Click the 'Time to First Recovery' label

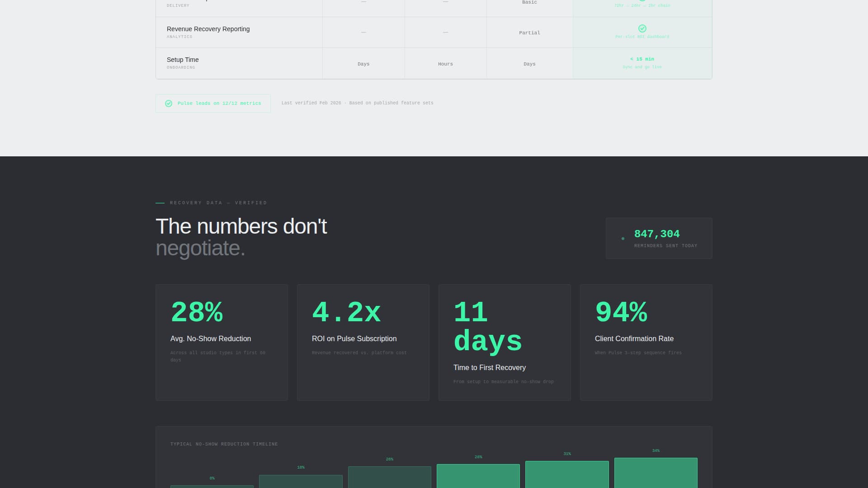point(490,368)
